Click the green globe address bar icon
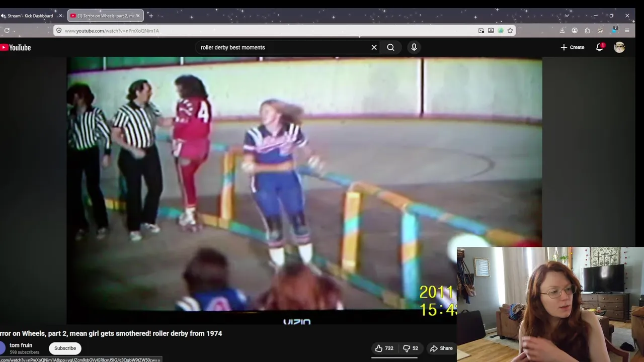644x362 pixels. click(501, 31)
